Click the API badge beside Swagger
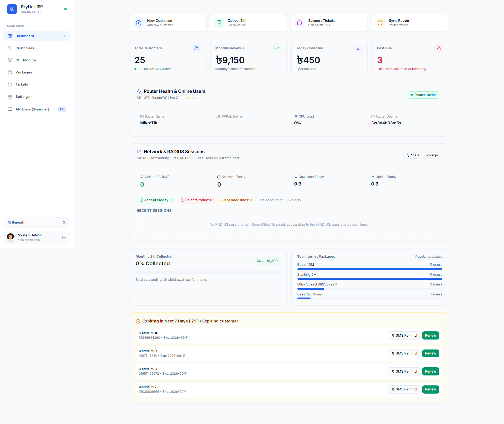Viewport: 504px width, 424px height. [x=62, y=109]
